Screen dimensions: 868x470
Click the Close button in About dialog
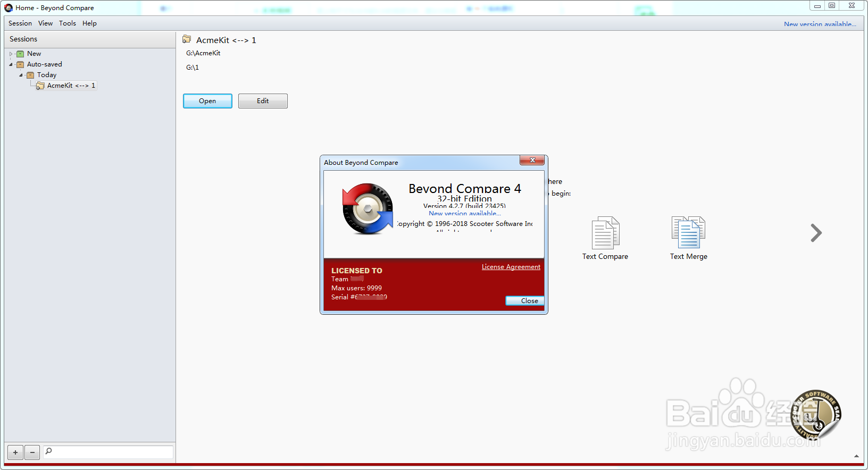(x=525, y=301)
